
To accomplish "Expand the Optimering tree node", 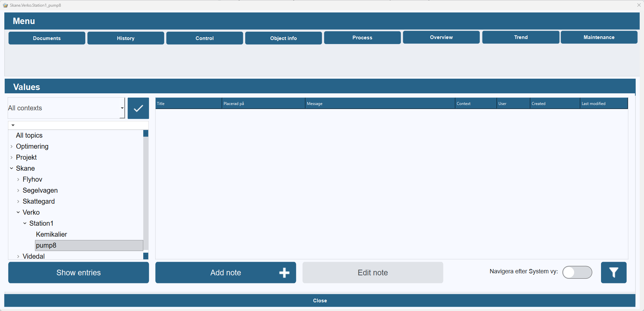I will point(12,146).
